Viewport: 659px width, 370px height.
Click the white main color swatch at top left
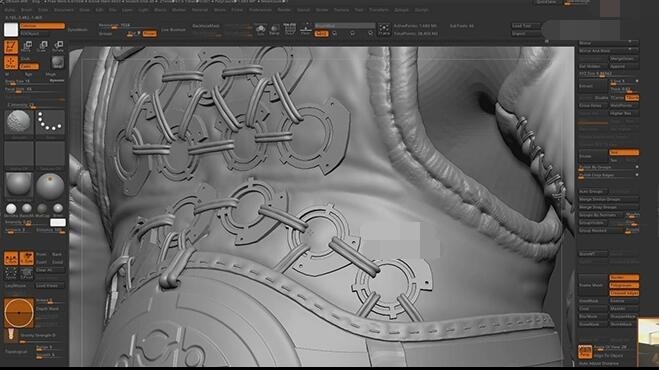(x=11, y=29)
